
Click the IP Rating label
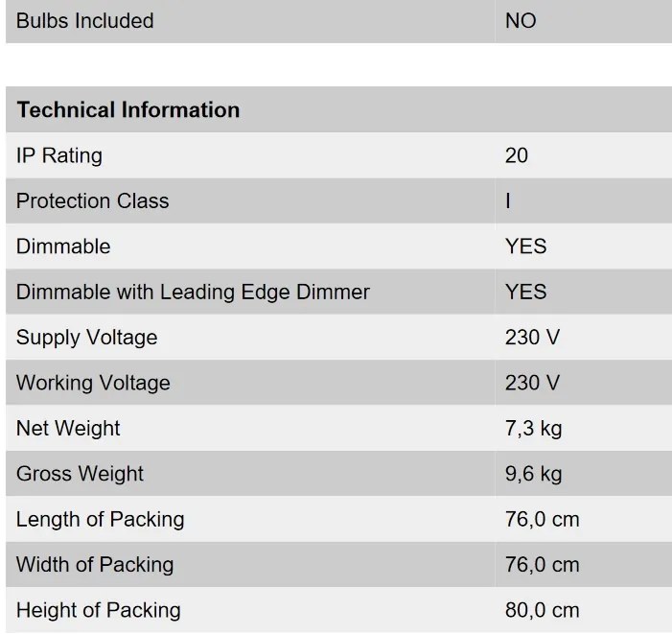(x=59, y=155)
